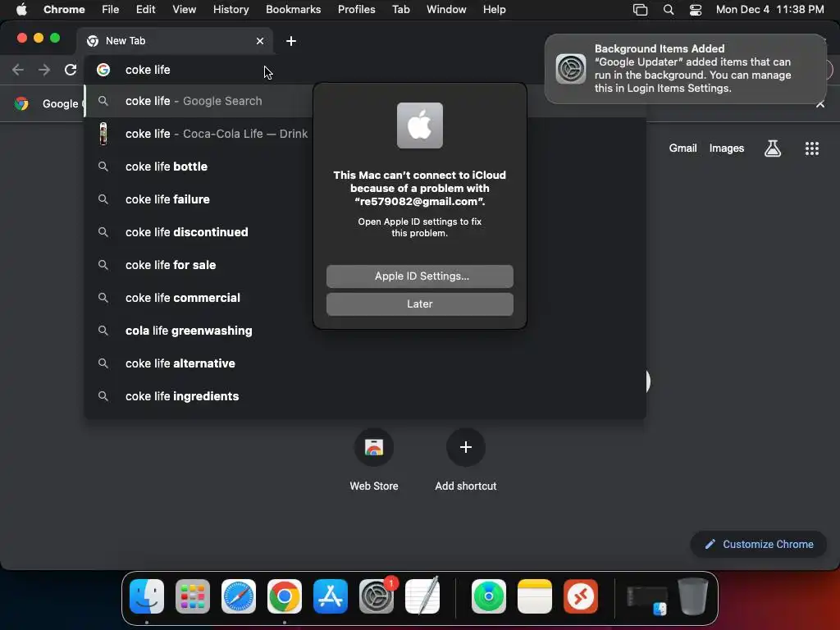The width and height of the screenshot is (840, 630).
Task: Open a new tab with plus icon
Action: [291, 41]
